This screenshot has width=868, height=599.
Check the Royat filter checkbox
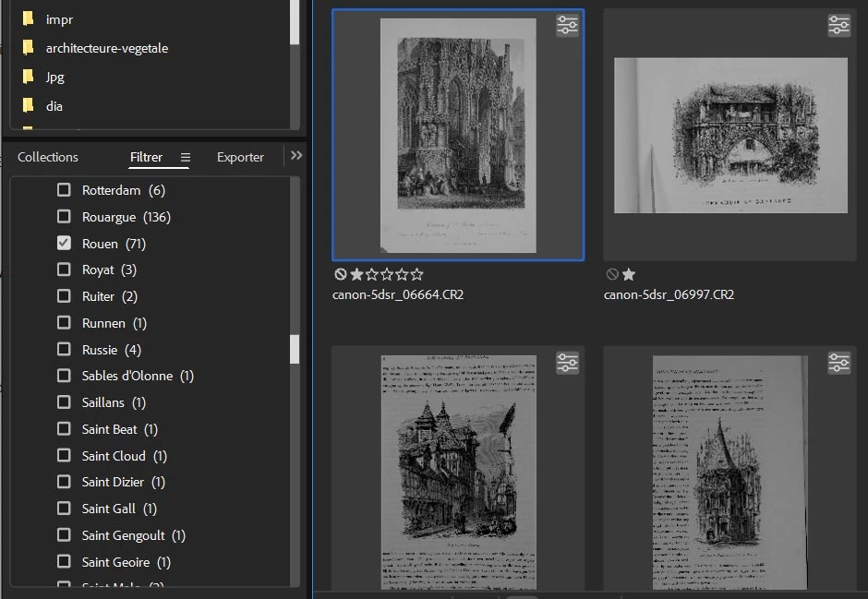(x=64, y=270)
